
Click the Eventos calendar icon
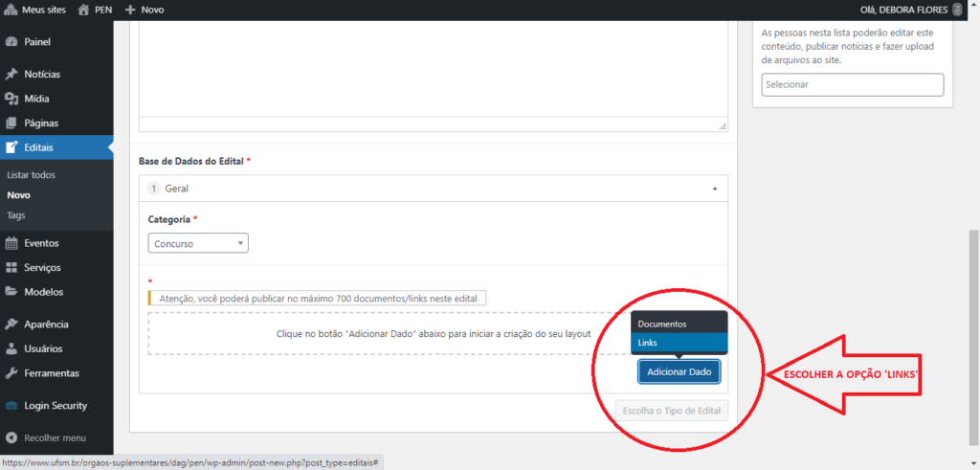coord(11,243)
